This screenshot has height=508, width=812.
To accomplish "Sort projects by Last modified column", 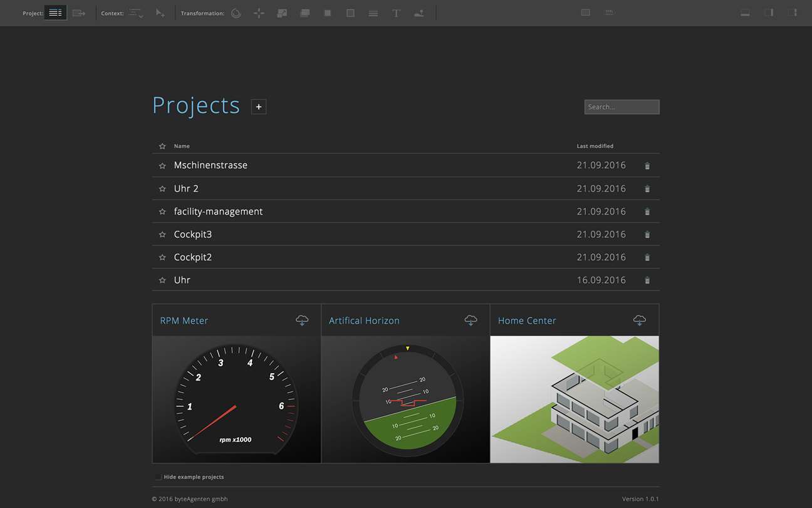I will (x=595, y=146).
